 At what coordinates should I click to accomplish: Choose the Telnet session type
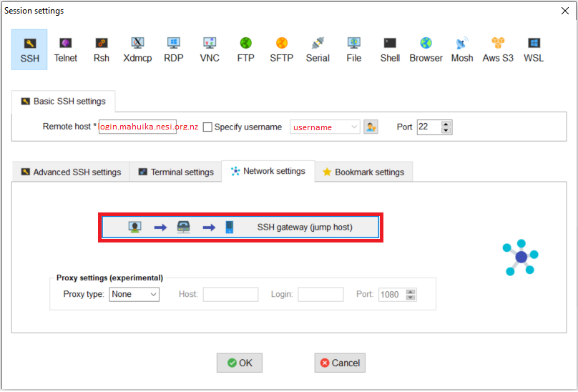[66, 50]
